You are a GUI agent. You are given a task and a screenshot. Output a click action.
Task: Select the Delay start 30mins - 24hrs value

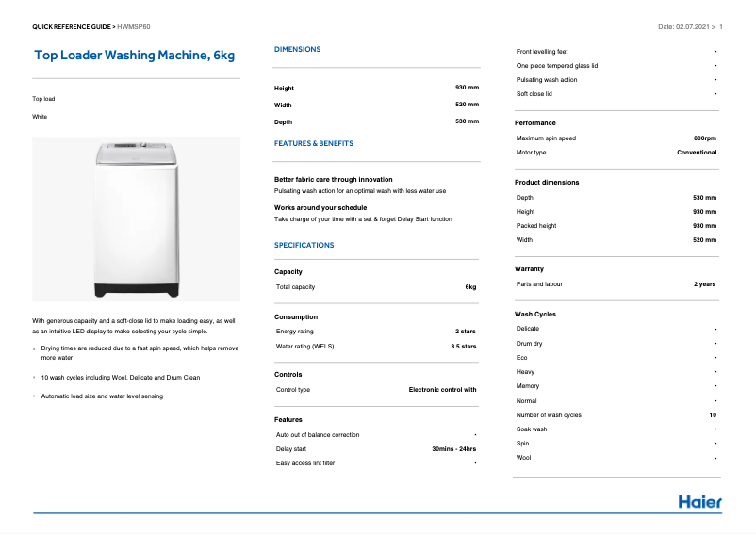click(447, 449)
